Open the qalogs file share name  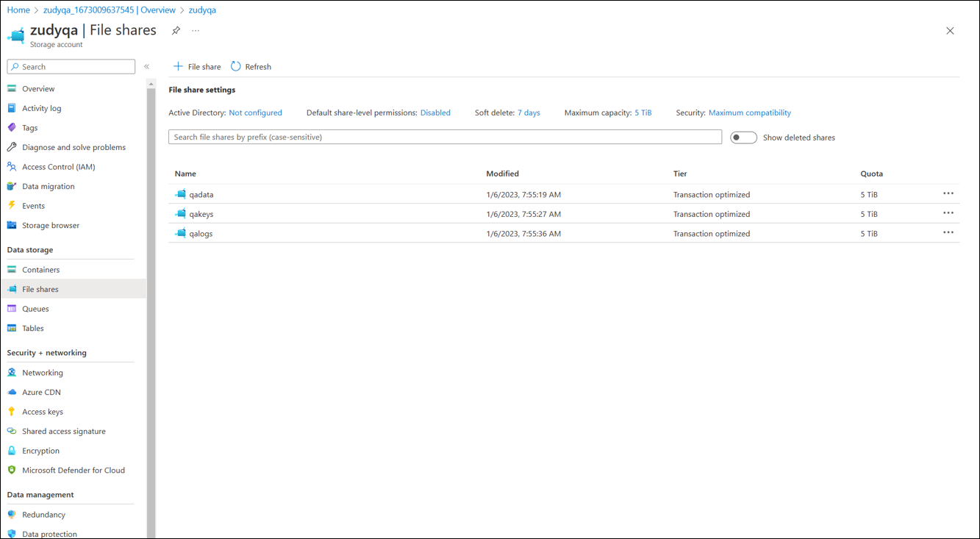201,234
